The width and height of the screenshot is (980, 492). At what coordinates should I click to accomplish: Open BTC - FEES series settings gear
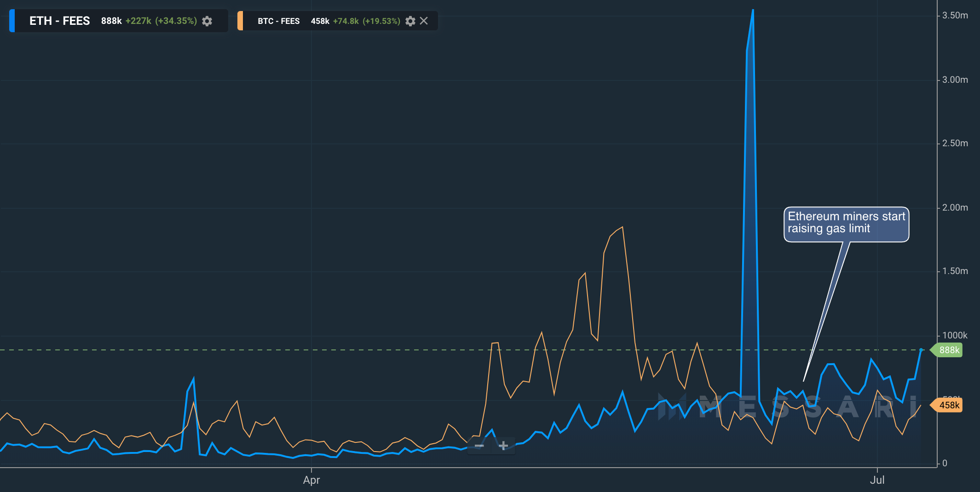pyautogui.click(x=410, y=21)
